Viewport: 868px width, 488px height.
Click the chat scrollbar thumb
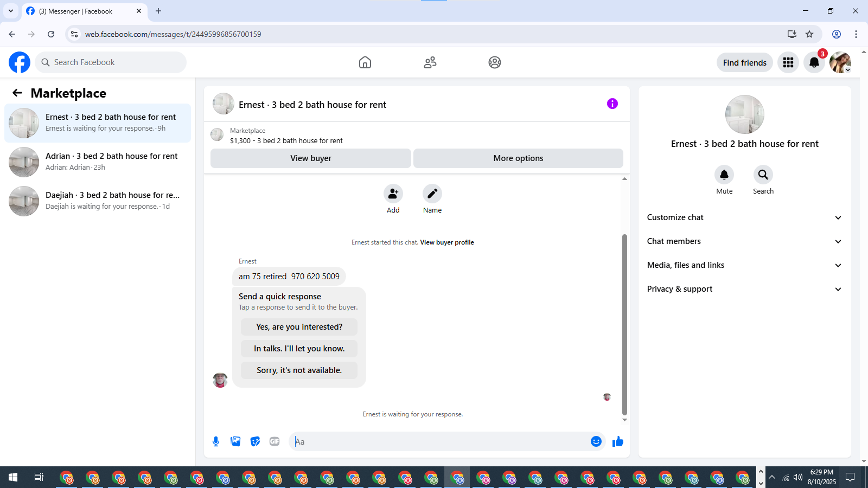point(624,324)
